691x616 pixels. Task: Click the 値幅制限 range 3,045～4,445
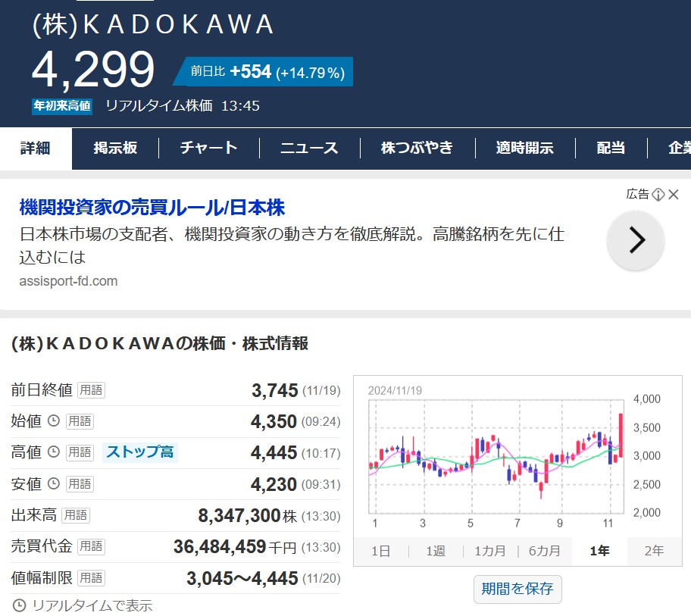[242, 579]
